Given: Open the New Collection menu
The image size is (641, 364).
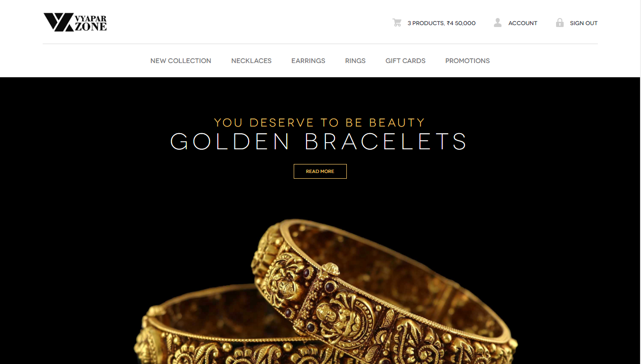Looking at the screenshot, I should [x=181, y=61].
